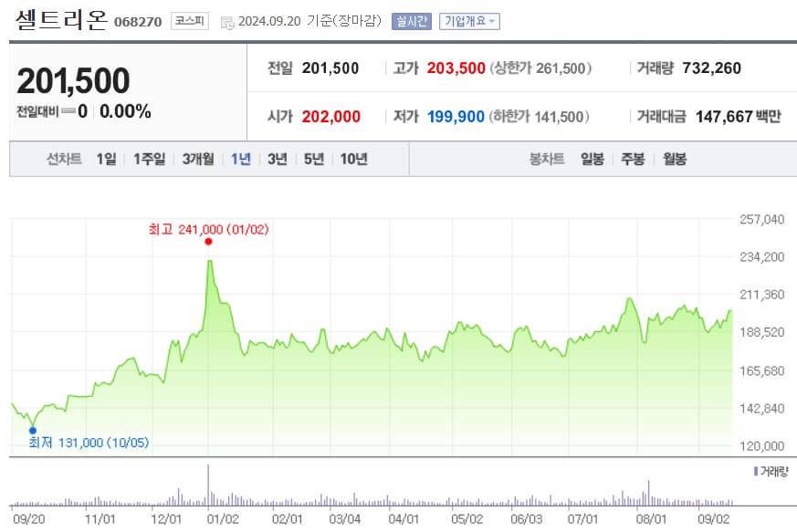Click the 01/02 date axis label
Screen dimensions: 797x532
tap(223, 519)
